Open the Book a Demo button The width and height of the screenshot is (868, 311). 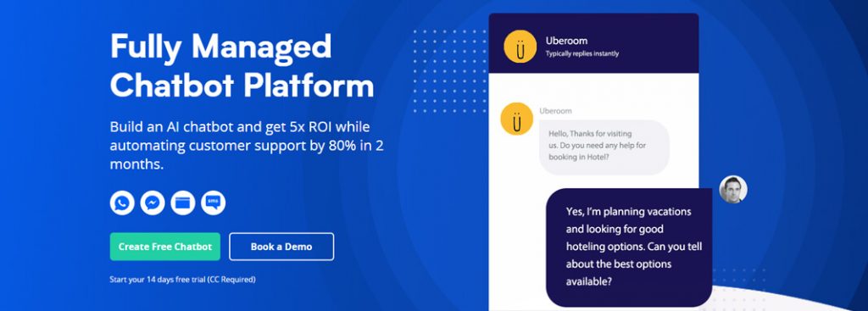pos(281,247)
